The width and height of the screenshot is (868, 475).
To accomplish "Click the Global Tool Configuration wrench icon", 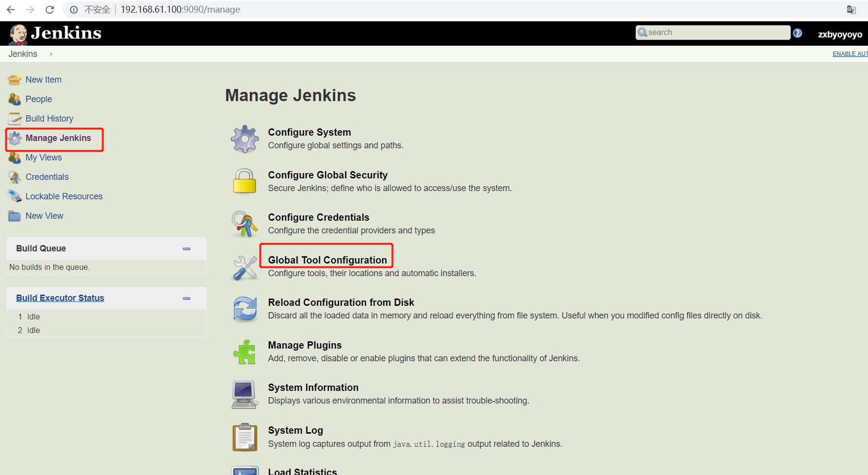I will [245, 267].
